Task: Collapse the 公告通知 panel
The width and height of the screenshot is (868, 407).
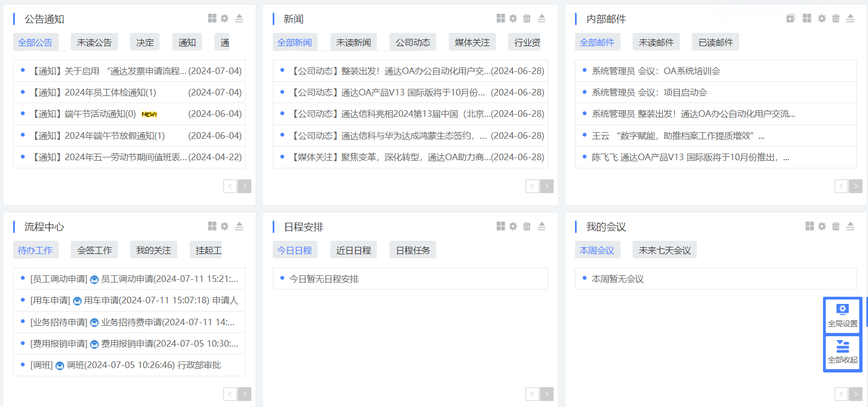Action: click(239, 19)
